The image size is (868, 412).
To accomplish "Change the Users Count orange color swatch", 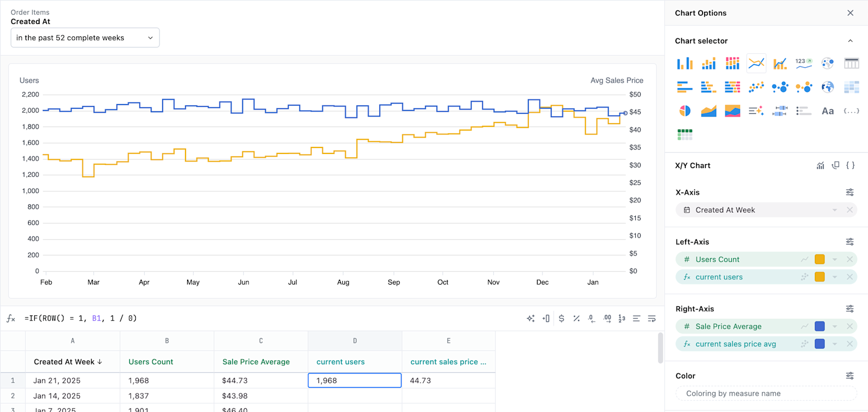I will click(820, 260).
